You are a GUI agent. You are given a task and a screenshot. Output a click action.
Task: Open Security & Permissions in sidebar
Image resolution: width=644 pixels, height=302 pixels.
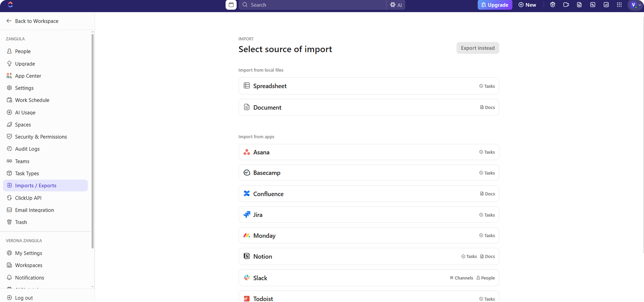point(45,137)
